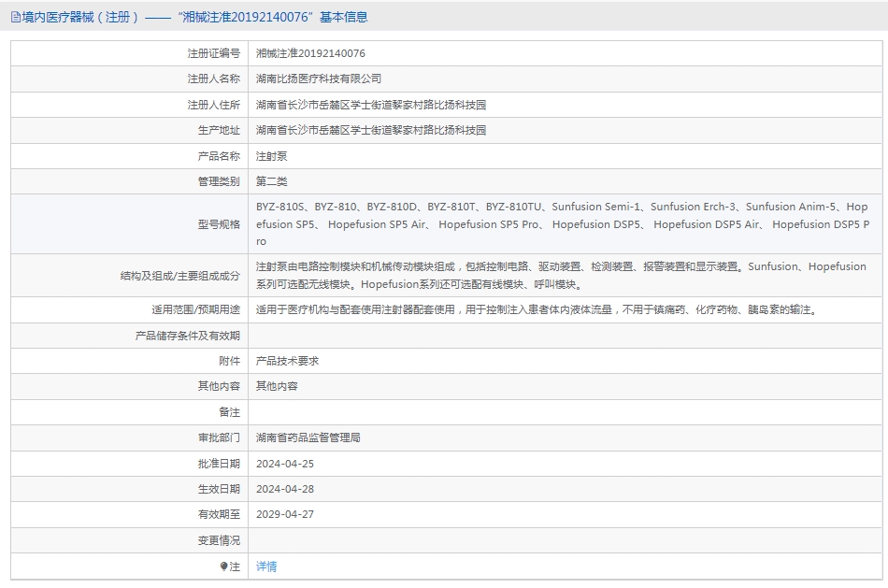Click the 生产地址 address value
Image resolution: width=888 pixels, height=588 pixels.
[371, 130]
